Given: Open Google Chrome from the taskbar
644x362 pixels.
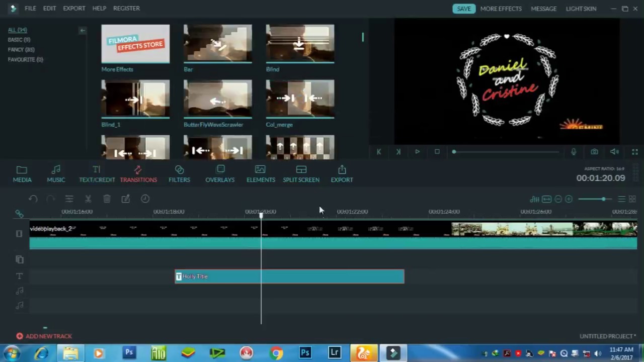Looking at the screenshot, I should tap(276, 353).
